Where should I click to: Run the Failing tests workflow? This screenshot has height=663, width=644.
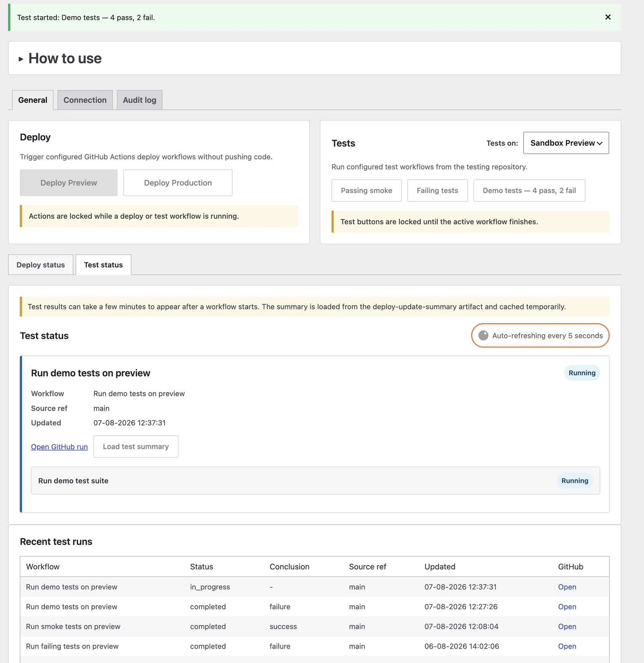437,190
